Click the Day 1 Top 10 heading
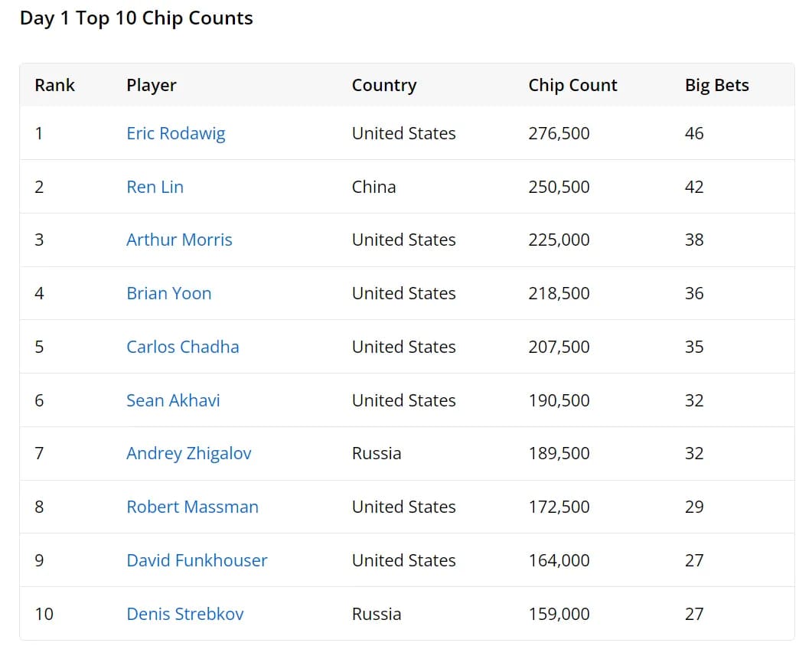 click(136, 18)
